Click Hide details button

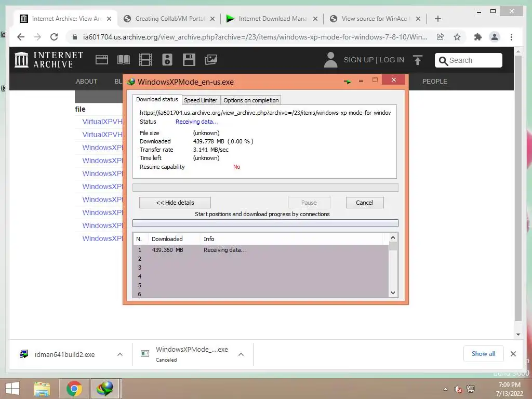175,203
